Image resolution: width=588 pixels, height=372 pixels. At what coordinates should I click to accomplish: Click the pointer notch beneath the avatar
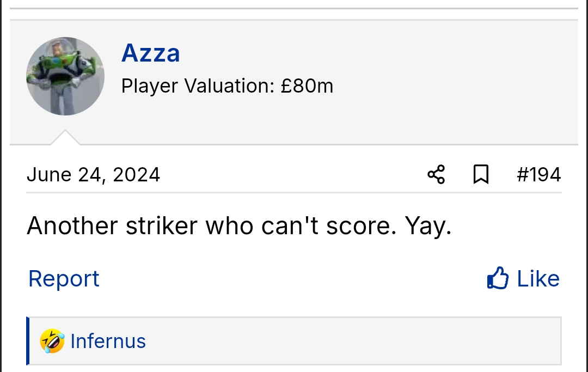(x=65, y=138)
